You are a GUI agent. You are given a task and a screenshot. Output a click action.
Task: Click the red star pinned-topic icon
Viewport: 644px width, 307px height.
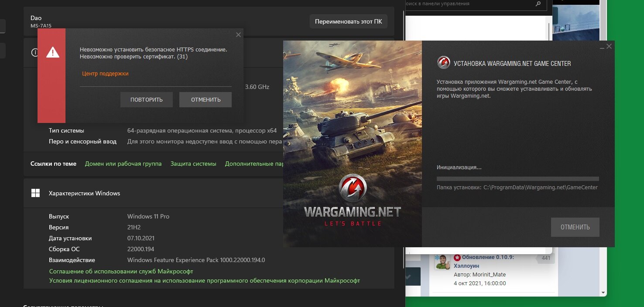[x=457, y=257]
